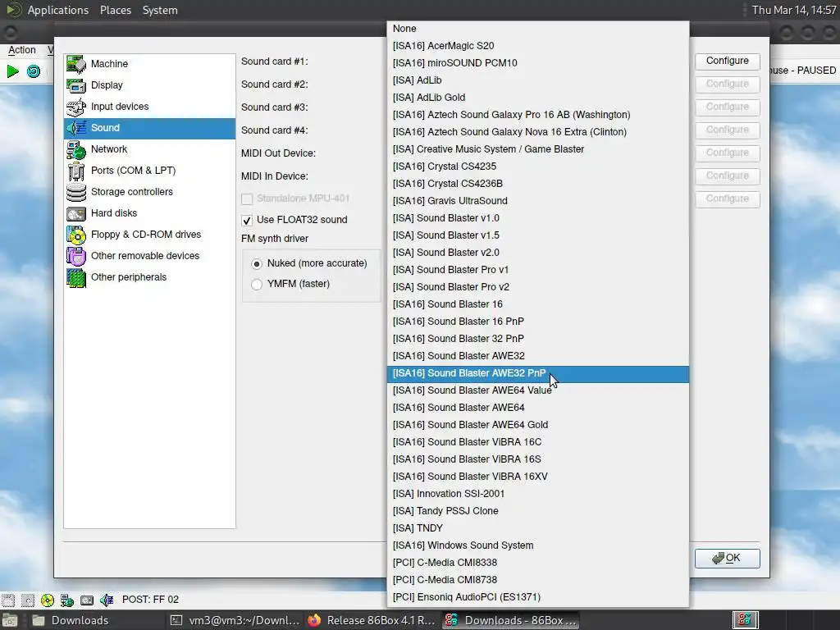840x630 pixels.
Task: Choose [ISA] Sound Blaster Pro v2 option
Action: click(538, 287)
